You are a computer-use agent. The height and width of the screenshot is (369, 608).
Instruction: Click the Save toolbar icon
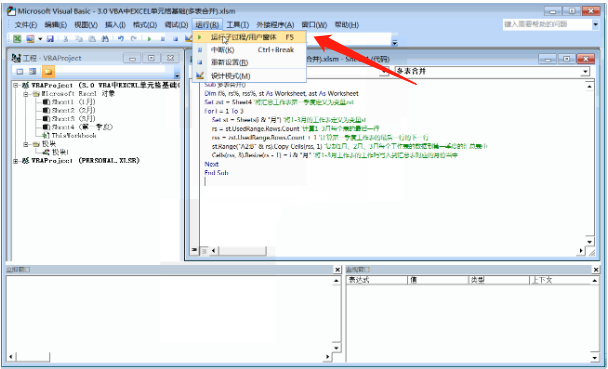[x=50, y=38]
